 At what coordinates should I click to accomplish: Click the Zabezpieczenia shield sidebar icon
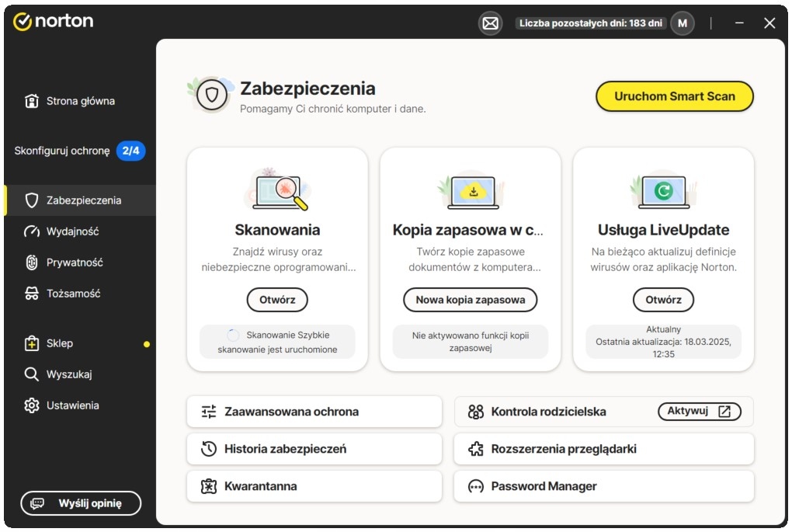click(32, 200)
